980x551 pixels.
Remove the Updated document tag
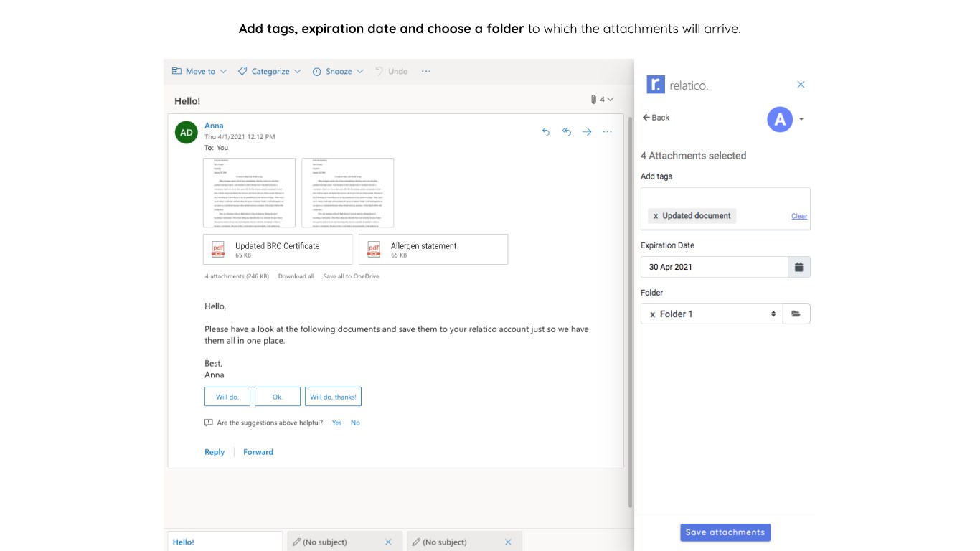pyautogui.click(x=656, y=216)
